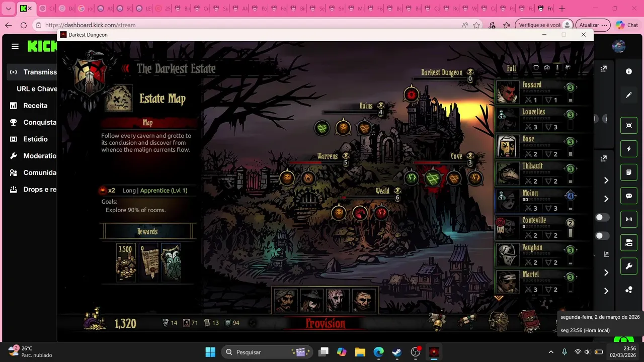Open the red journal book icon
The height and width of the screenshot is (362, 644).
click(x=529, y=321)
